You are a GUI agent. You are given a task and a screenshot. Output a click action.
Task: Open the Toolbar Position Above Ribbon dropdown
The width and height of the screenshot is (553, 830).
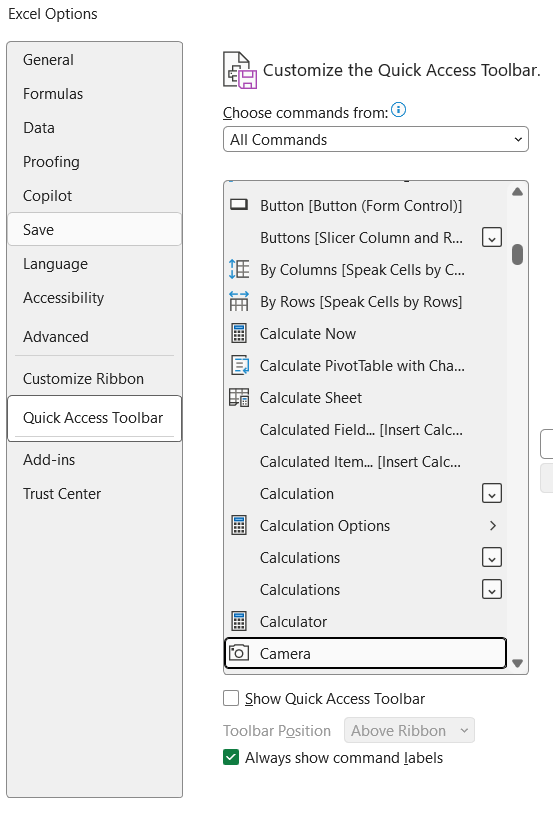coord(409,730)
